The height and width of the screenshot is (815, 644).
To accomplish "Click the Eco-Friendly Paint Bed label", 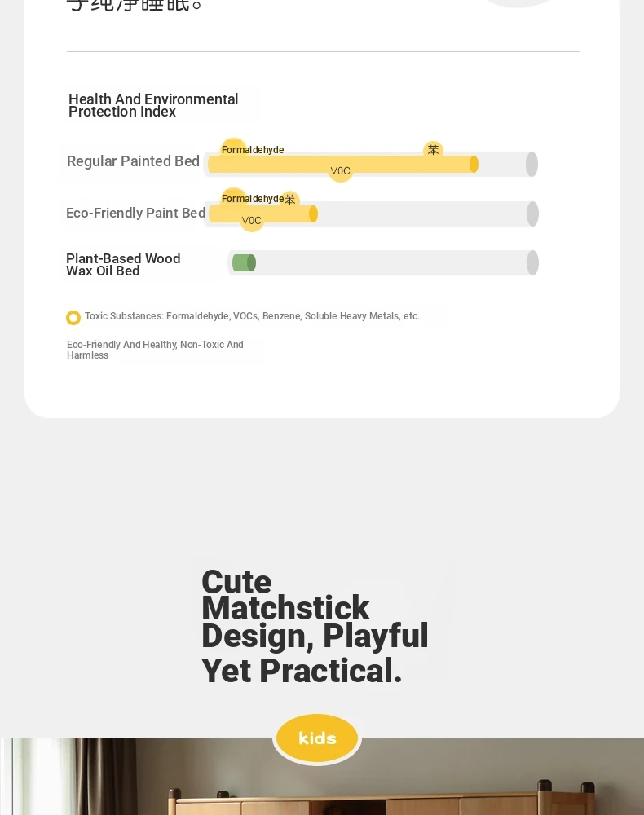I will tap(135, 213).
